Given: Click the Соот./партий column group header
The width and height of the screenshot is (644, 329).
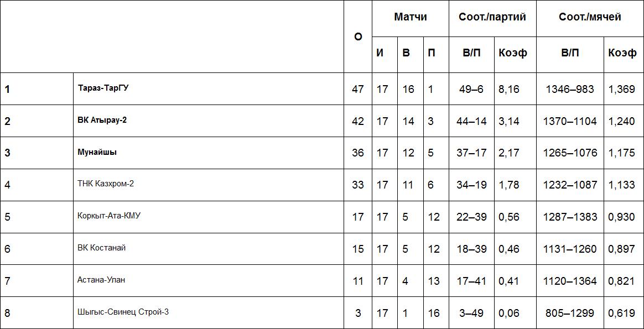Looking at the screenshot, I should (492, 17).
